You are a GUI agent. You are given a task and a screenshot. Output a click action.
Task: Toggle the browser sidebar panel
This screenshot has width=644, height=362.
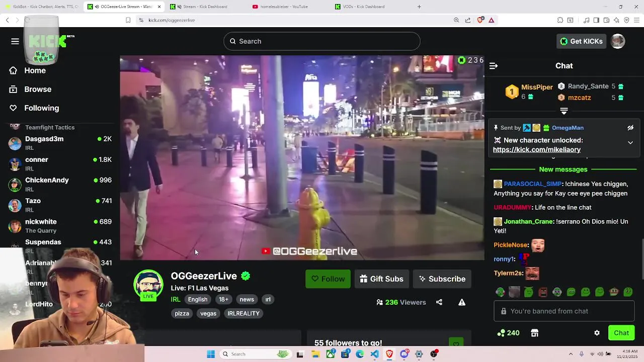[596, 20]
